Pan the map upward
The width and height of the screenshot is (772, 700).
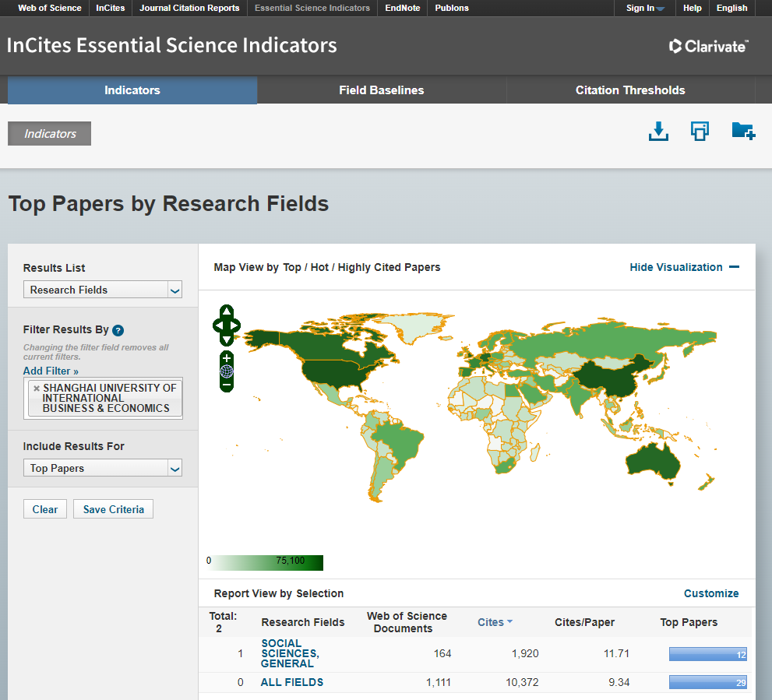pos(226,312)
